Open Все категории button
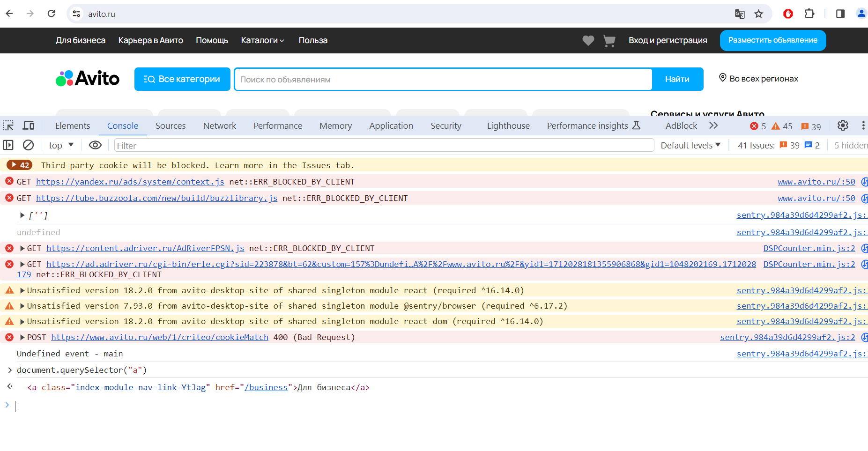The height and width of the screenshot is (451, 868). pos(182,79)
